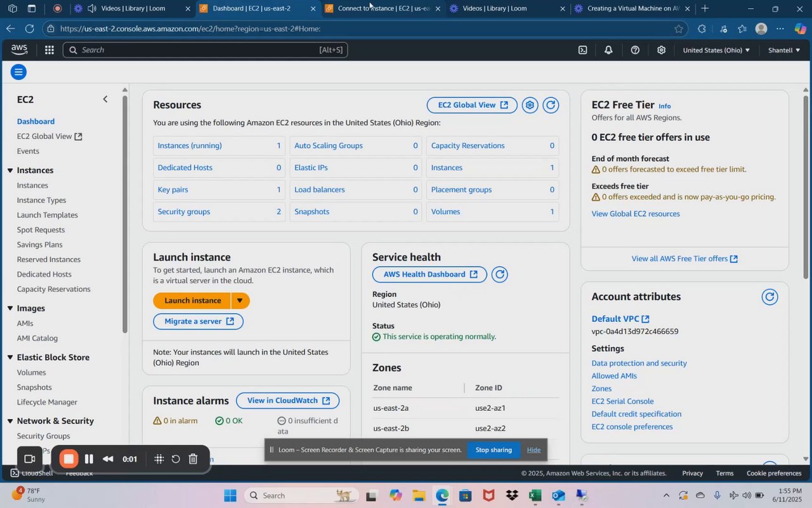This screenshot has height=508, width=812.
Task: Rewind the Loom recording
Action: click(108, 459)
